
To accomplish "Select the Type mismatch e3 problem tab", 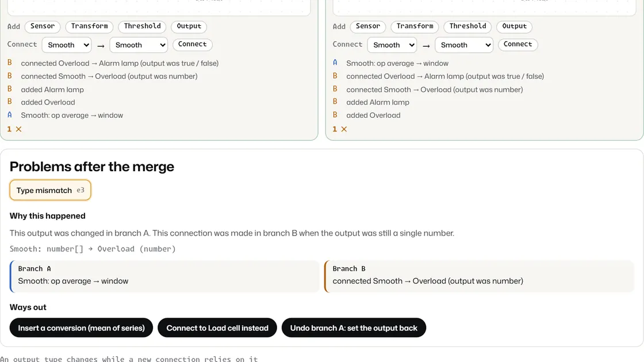I will click(x=50, y=190).
